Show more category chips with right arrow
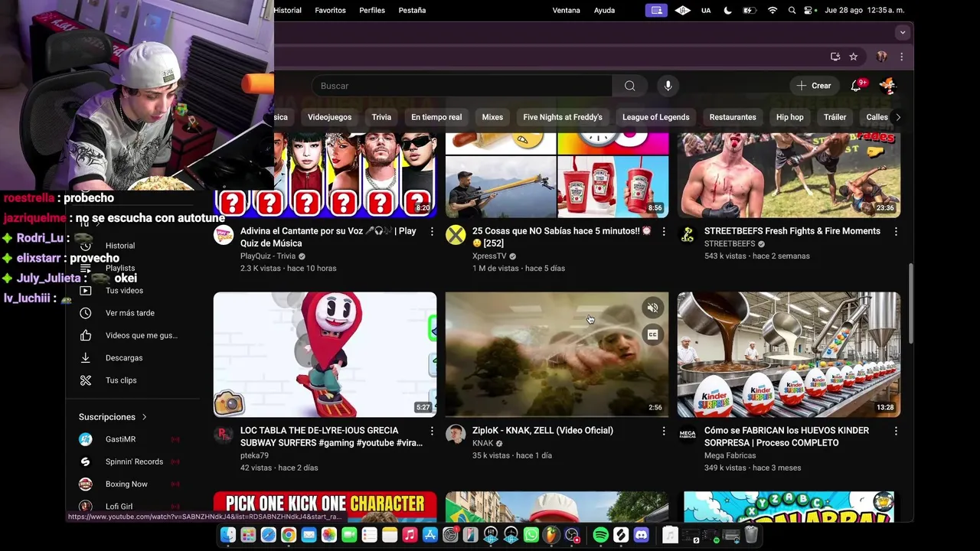Viewport: 980px width, 551px height. [x=897, y=117]
